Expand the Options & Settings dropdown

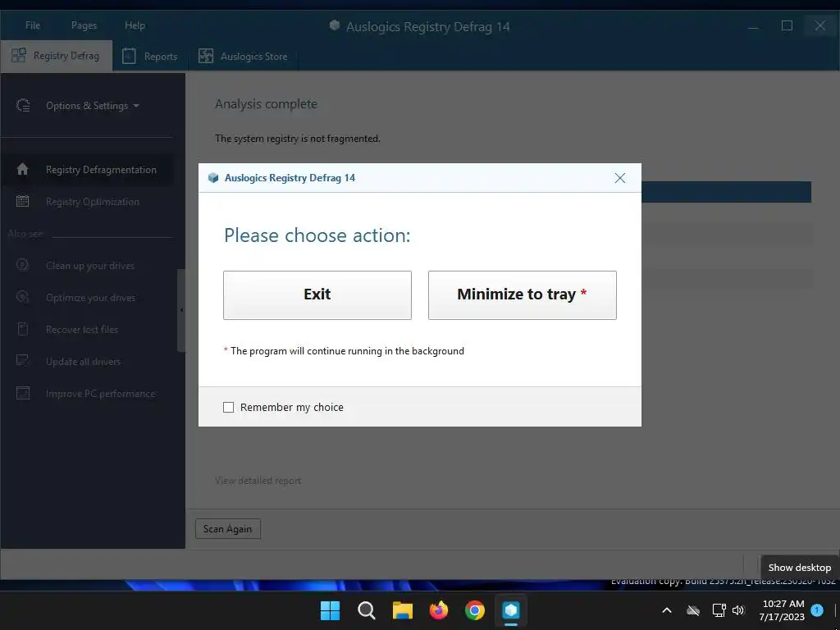[x=93, y=106]
